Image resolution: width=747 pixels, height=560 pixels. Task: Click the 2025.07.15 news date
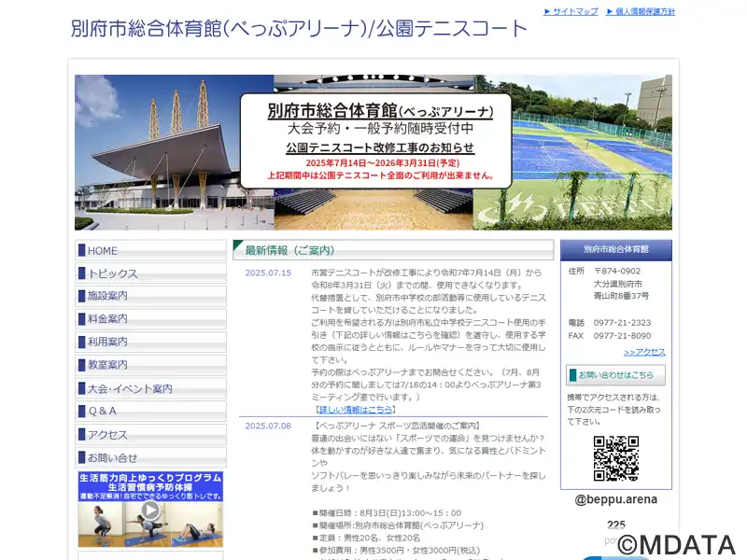click(268, 273)
